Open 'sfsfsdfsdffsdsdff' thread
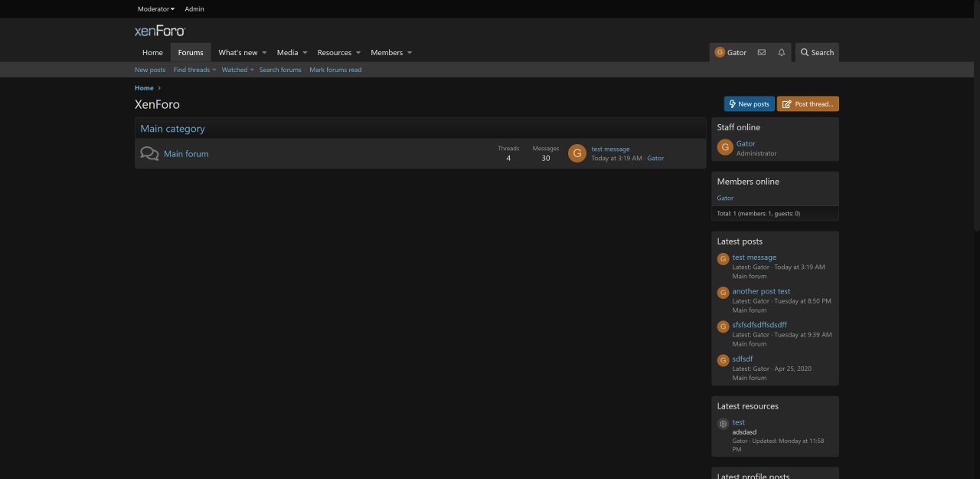980x479 pixels. click(759, 325)
